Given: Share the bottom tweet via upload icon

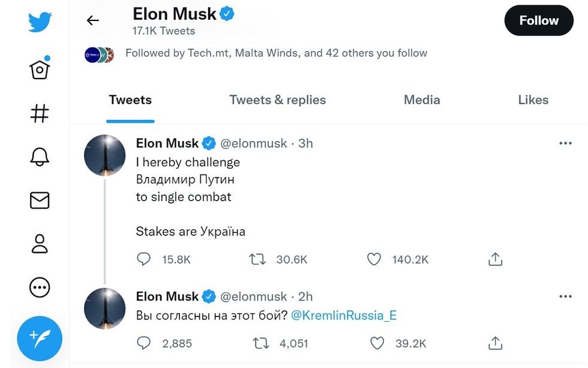Looking at the screenshot, I should coord(495,343).
